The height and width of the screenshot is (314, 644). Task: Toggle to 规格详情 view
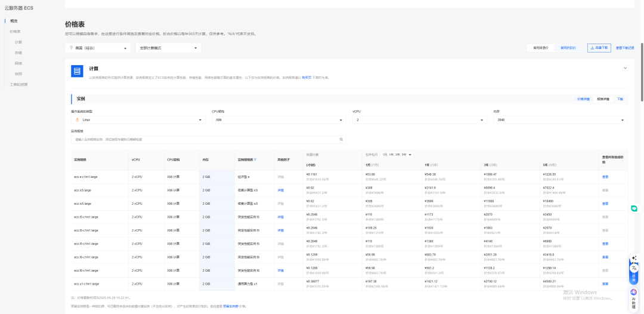click(603, 98)
